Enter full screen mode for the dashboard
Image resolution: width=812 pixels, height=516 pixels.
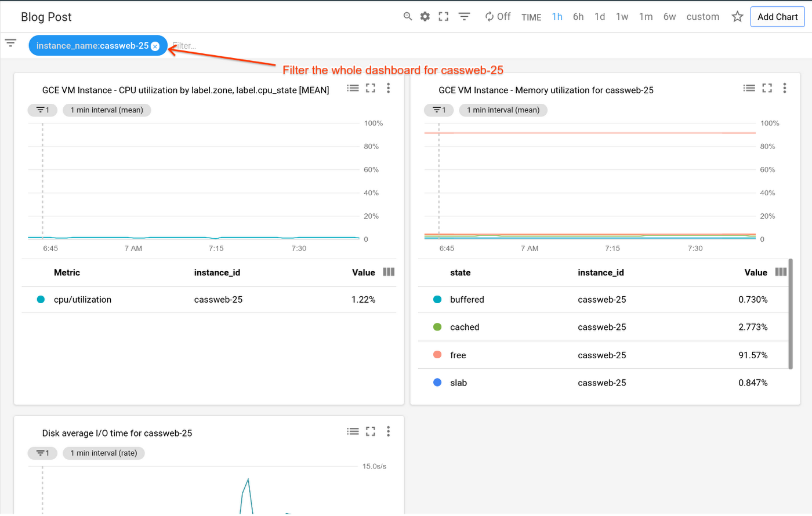point(444,16)
